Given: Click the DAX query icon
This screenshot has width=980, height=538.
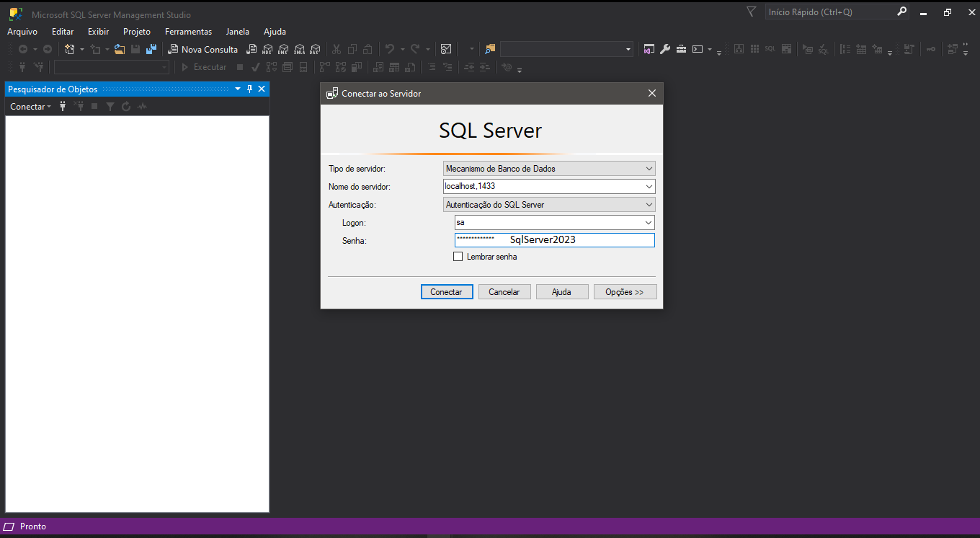Looking at the screenshot, I should [315, 50].
